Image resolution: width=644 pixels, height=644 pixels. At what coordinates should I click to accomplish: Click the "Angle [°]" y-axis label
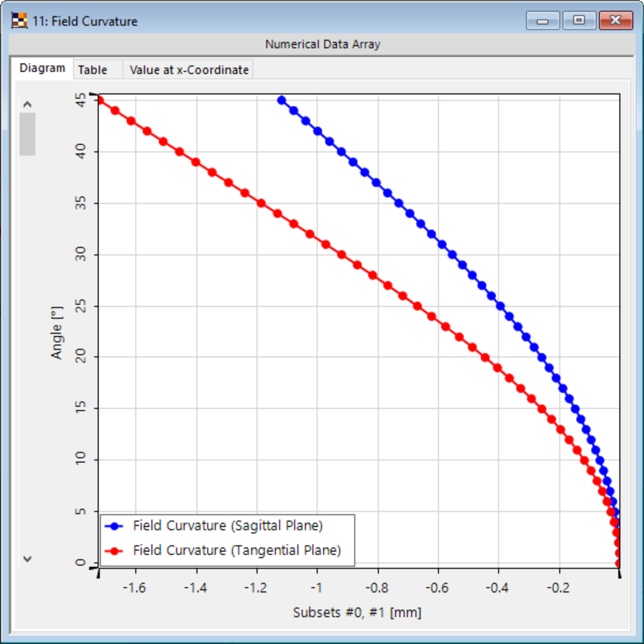click(57, 332)
